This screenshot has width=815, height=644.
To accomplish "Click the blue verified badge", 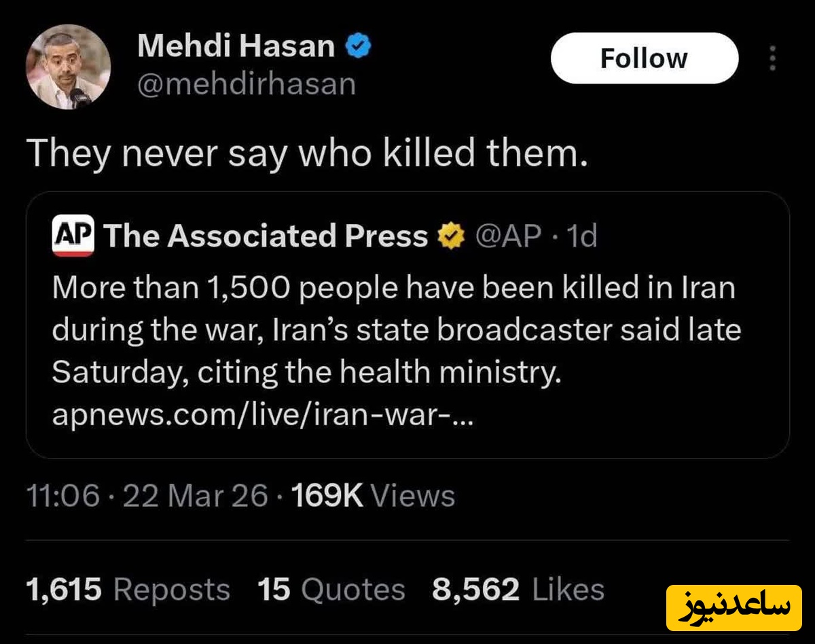I will tap(359, 47).
